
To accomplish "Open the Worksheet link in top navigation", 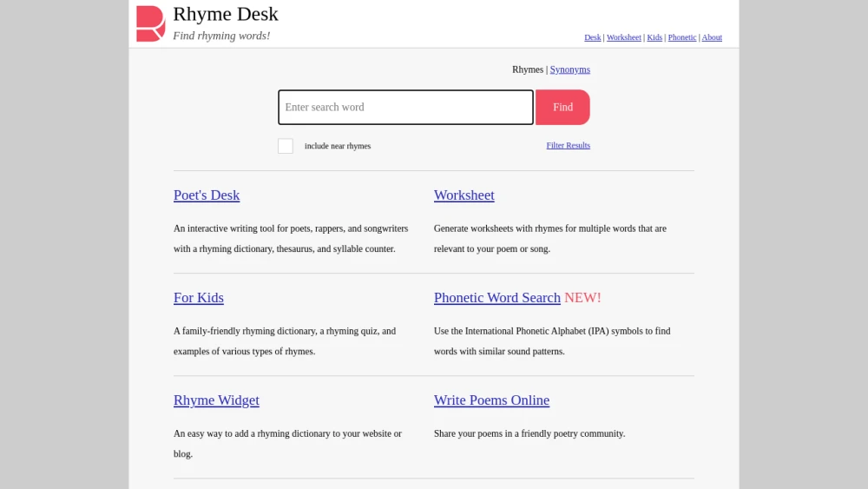I will (x=624, y=37).
